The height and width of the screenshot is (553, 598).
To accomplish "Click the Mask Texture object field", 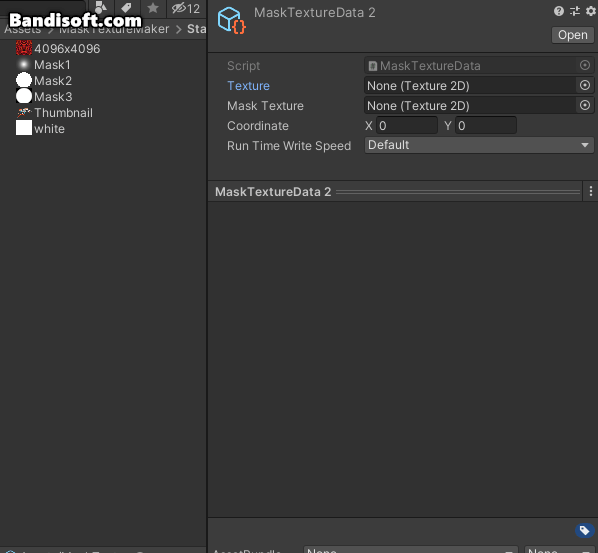I will (470, 105).
